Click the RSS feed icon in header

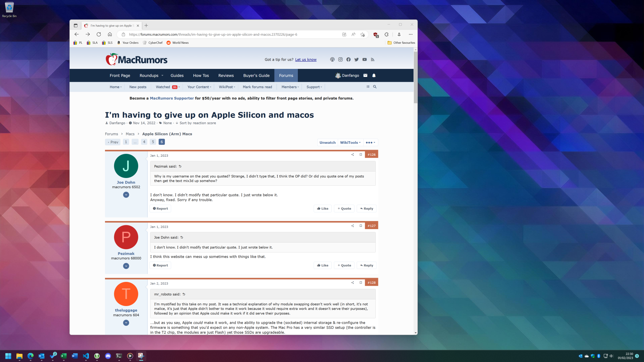click(373, 60)
